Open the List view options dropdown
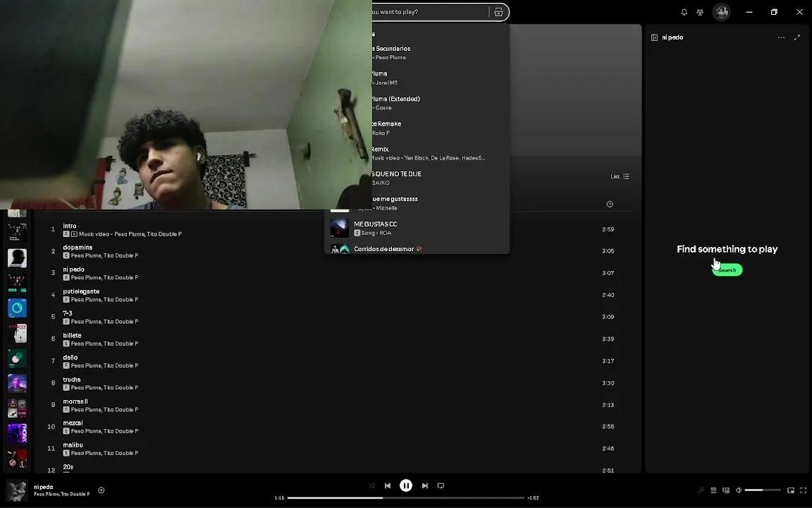The width and height of the screenshot is (812, 508). (x=620, y=177)
